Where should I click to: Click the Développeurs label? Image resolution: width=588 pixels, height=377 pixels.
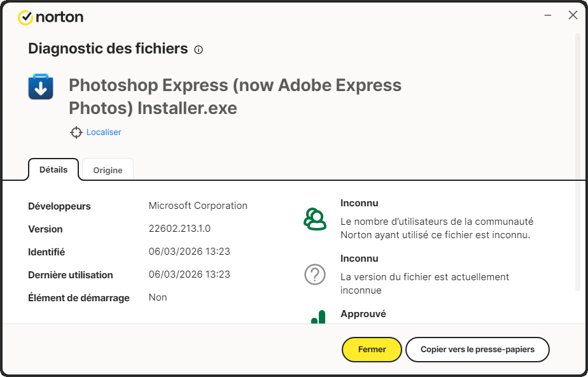(59, 206)
